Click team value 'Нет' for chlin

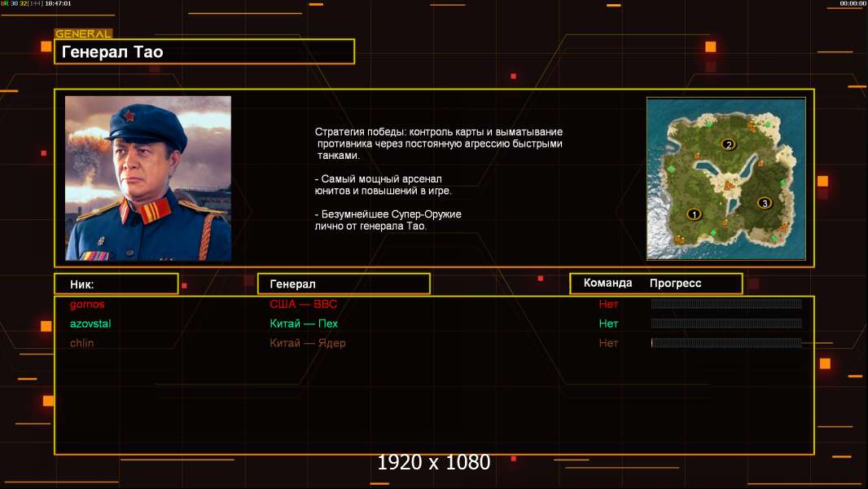coord(608,343)
